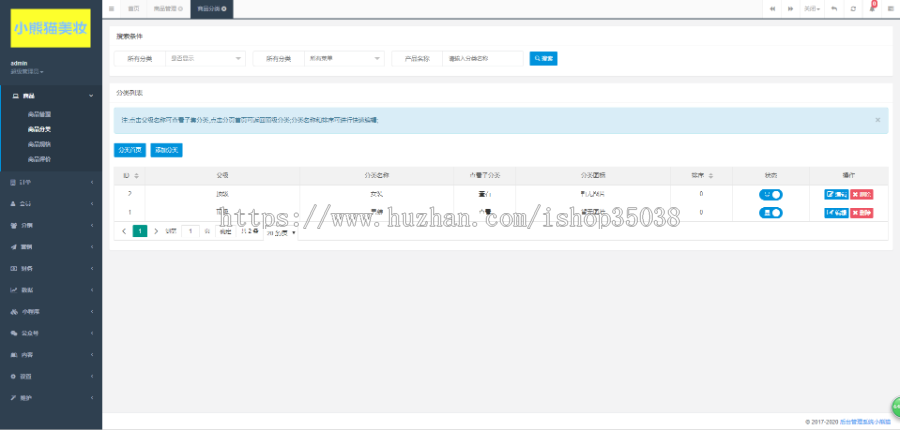Expand the 内容 sidebar menu chevron
This screenshot has width=900, height=430.
coord(92,354)
